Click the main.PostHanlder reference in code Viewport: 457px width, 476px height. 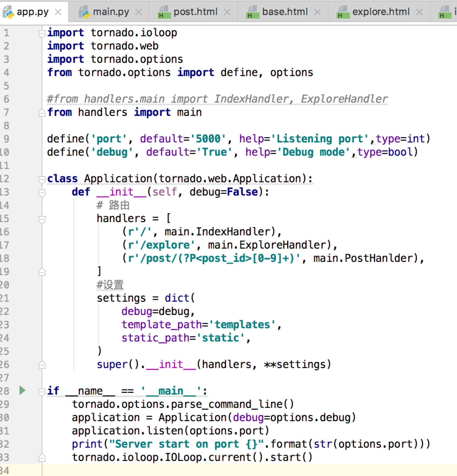(365, 258)
